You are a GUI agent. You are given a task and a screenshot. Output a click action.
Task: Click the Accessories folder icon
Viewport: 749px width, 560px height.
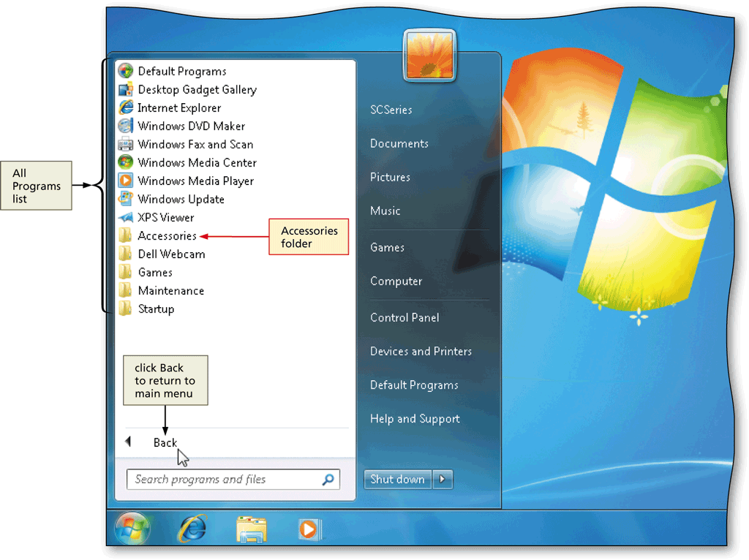(126, 235)
